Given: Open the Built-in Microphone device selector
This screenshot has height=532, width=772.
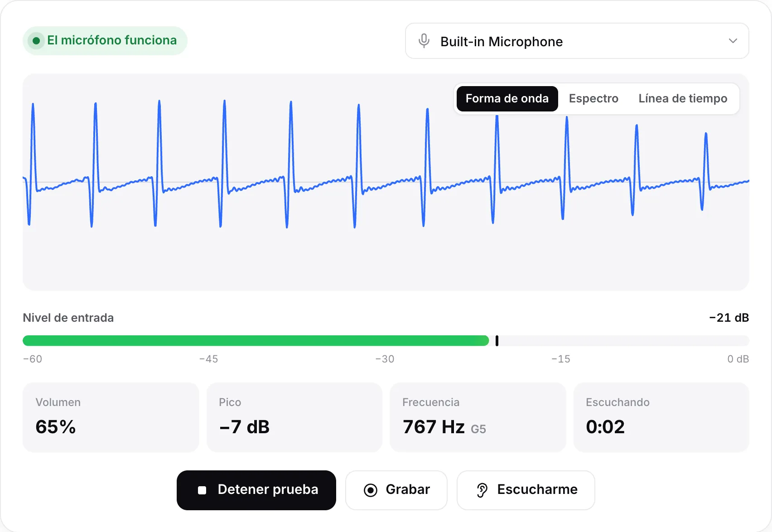Looking at the screenshot, I should (x=577, y=41).
